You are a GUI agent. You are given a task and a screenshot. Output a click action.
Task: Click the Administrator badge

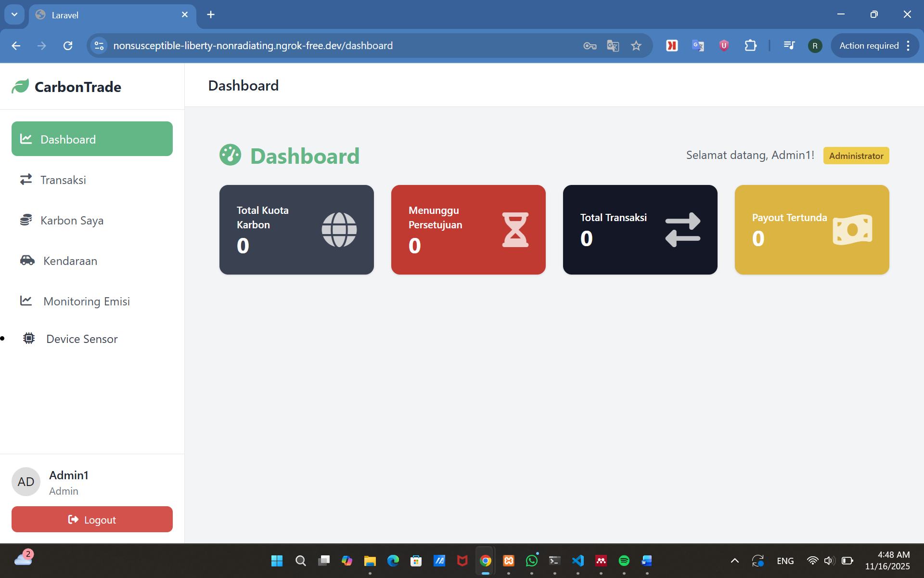click(x=856, y=156)
